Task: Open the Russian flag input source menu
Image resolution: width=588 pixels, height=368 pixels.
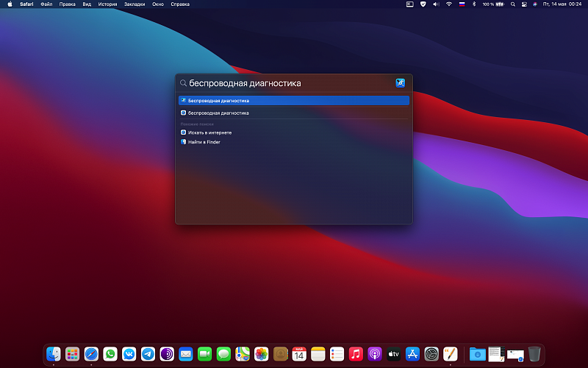Action: coord(462,4)
